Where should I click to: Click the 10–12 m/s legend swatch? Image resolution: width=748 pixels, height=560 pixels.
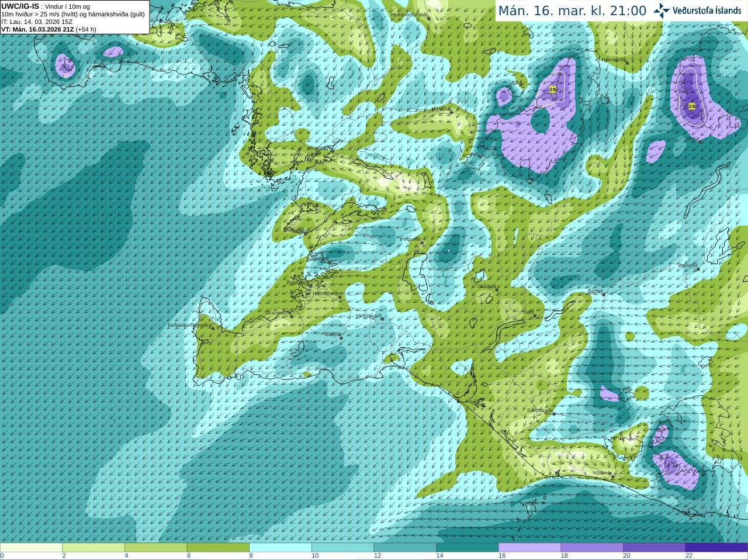342,547
